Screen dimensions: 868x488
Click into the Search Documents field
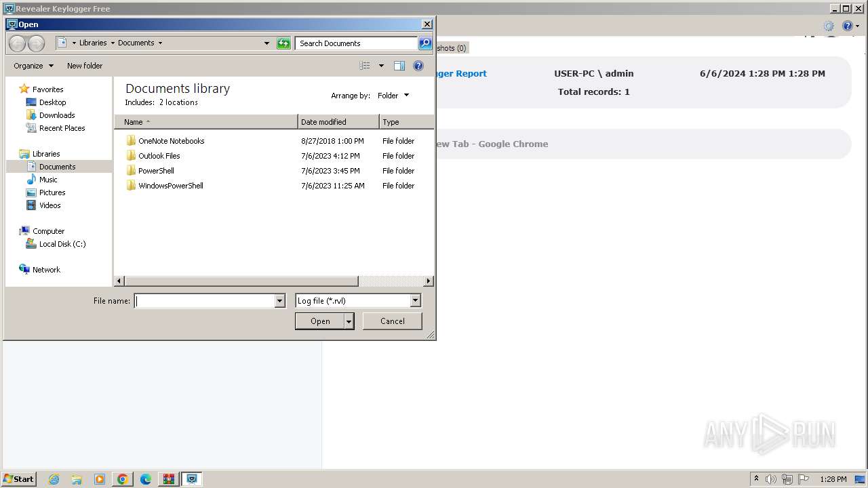(x=356, y=43)
